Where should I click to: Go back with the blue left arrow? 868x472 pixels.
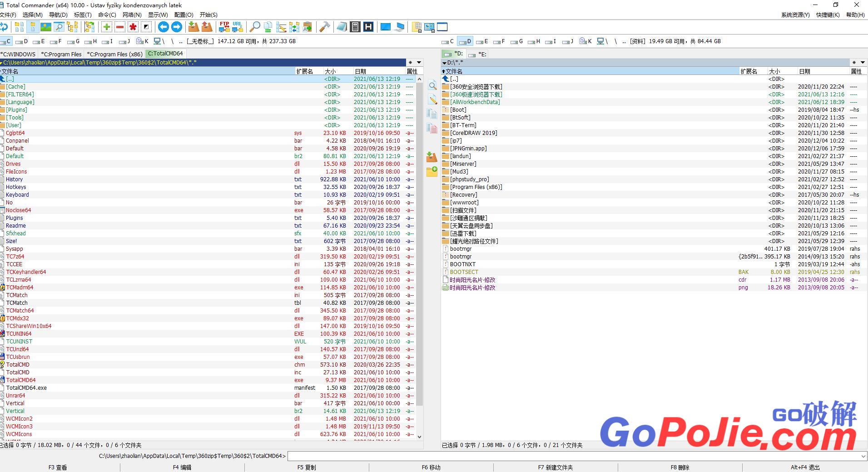point(164,27)
